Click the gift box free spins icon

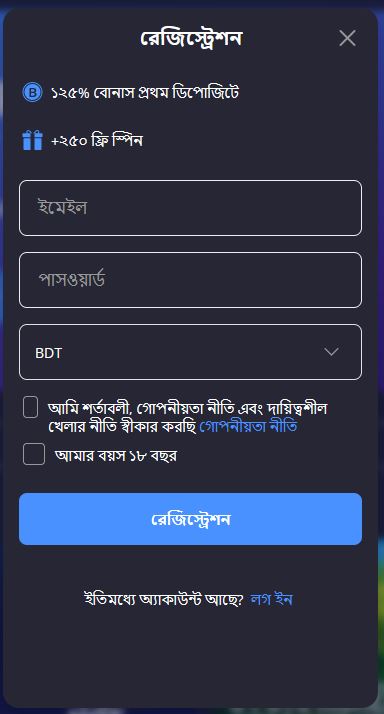pyautogui.click(x=32, y=140)
